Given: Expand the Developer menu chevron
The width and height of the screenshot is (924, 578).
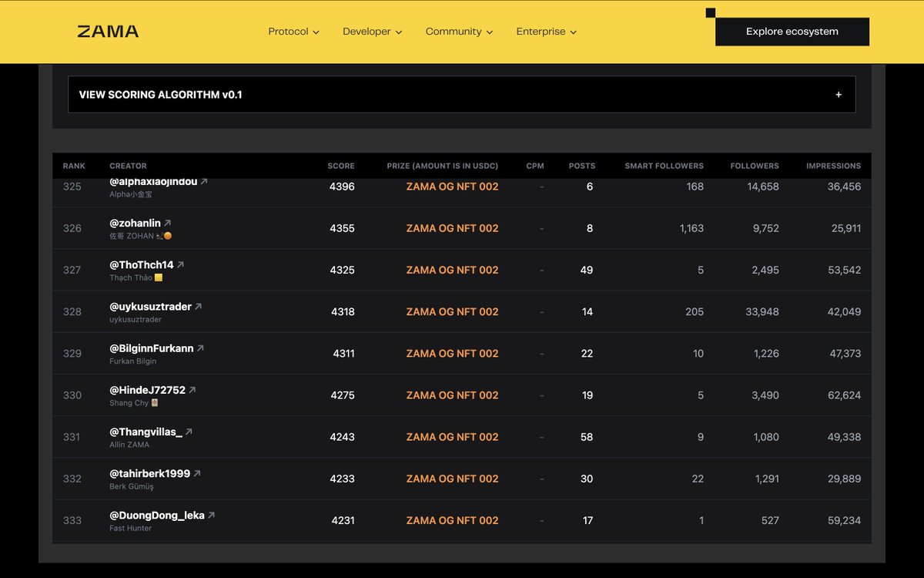Looking at the screenshot, I should point(399,32).
